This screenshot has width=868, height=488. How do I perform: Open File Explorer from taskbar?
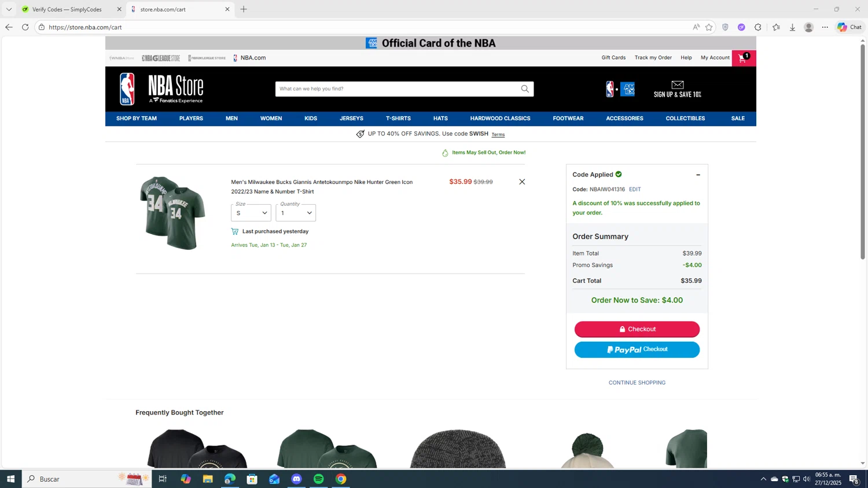[208, 479]
